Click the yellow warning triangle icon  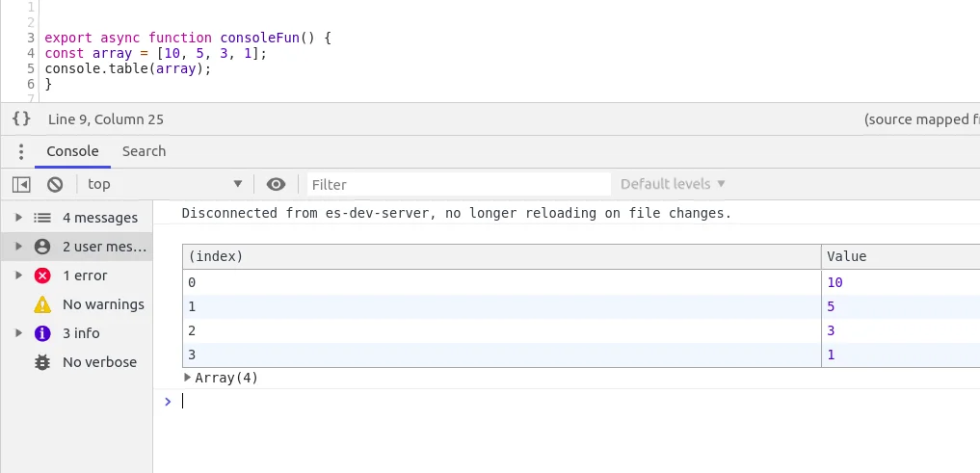42,304
